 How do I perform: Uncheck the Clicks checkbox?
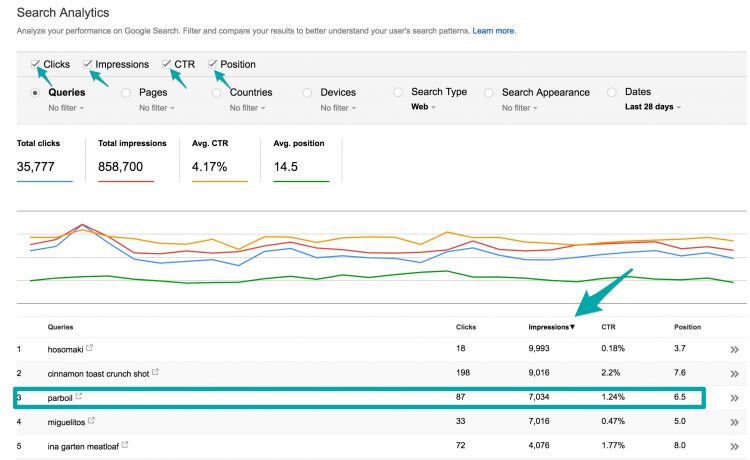(x=35, y=64)
